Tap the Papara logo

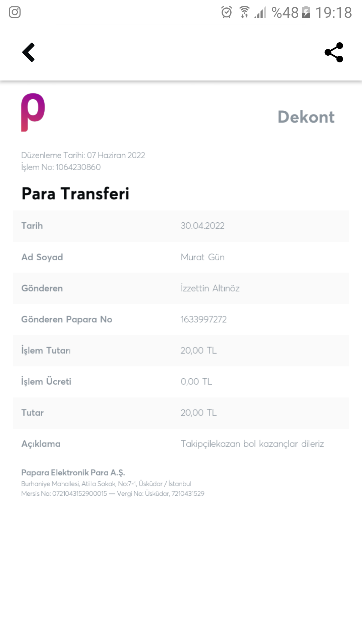pyautogui.click(x=33, y=112)
